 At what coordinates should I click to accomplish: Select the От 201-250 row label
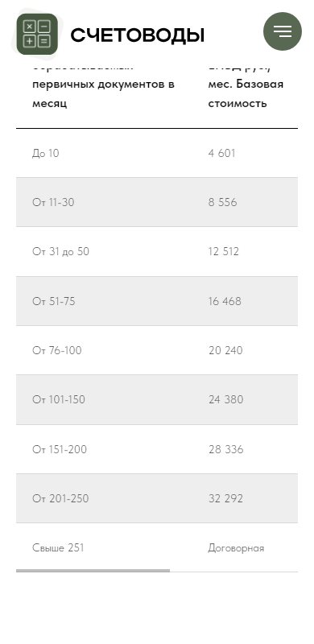click(60, 498)
